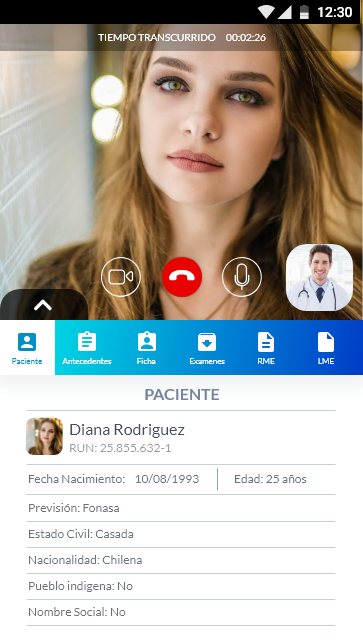Select the Nacionalidad: Chilena row
Screen dimensions: 363x640
point(181,560)
